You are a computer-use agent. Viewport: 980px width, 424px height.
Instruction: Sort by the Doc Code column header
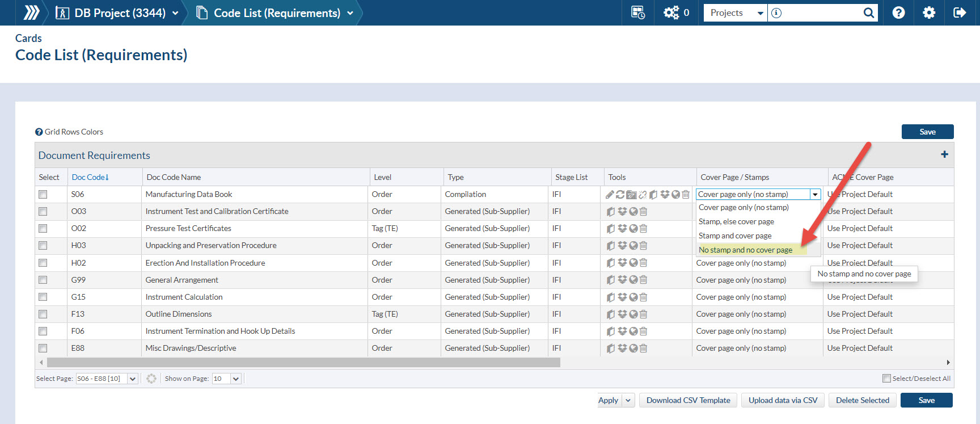pos(90,177)
